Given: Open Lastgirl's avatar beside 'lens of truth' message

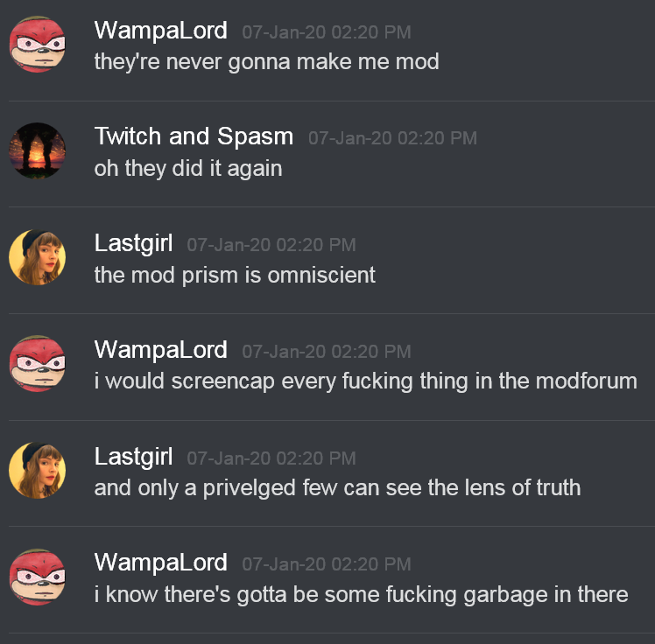Looking at the screenshot, I should click(37, 471).
